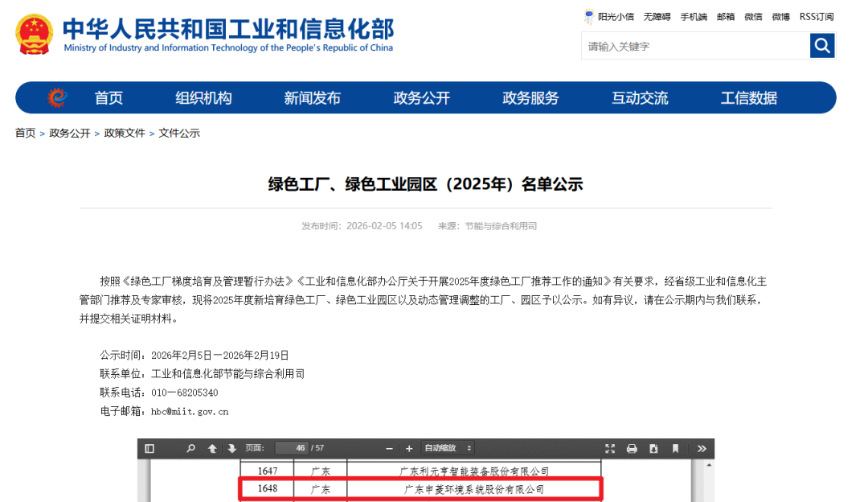Open find-in-document magnifier in PDF toolbar
This screenshot has width=868, height=502.
tap(190, 448)
